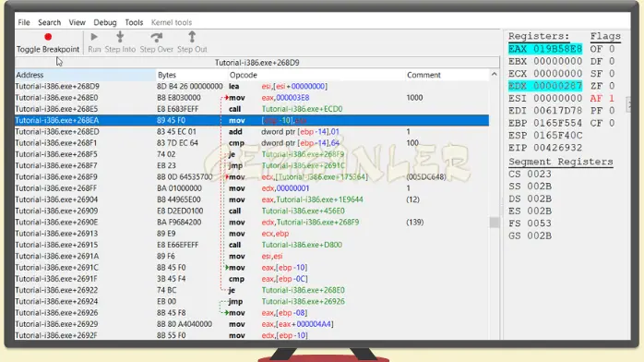Select row Tutorial-i386.exe+268FF mov edx,00000001
Viewport: 644px width, 362px height.
pyautogui.click(x=252, y=188)
